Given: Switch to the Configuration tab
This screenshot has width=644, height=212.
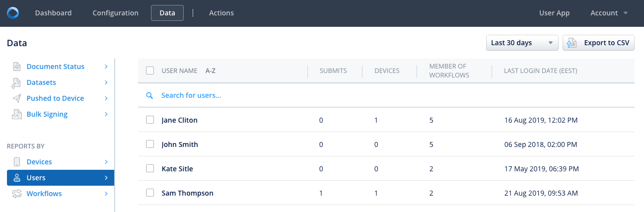Looking at the screenshot, I should pyautogui.click(x=115, y=13).
